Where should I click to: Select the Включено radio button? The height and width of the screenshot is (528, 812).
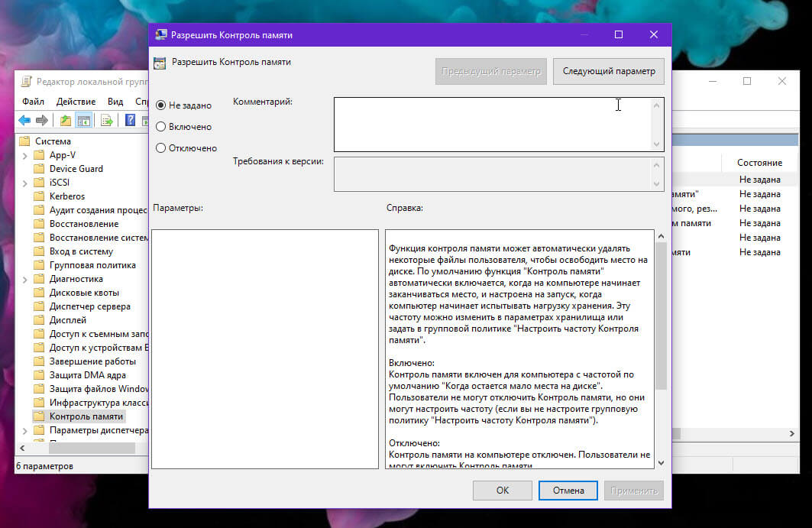click(161, 126)
